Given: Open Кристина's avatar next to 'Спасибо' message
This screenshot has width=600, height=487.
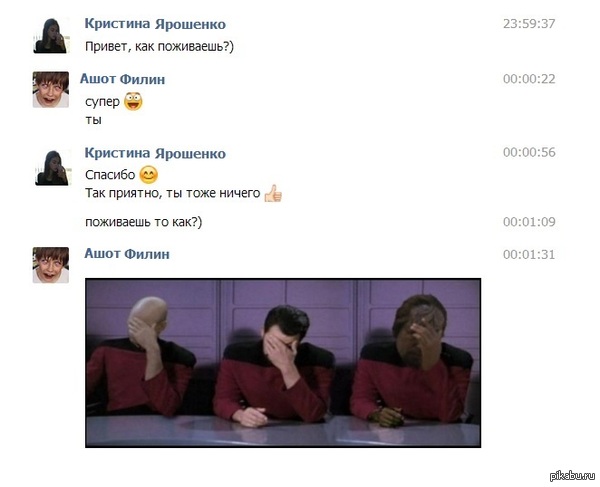Looking at the screenshot, I should coord(53,168).
